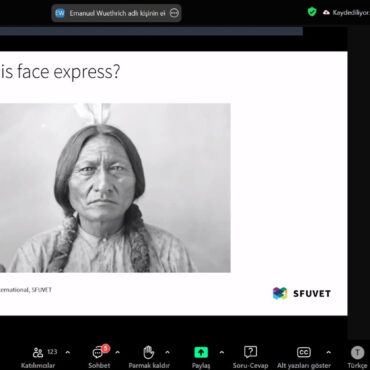Expand the Sohbet options chevron

(x=117, y=352)
